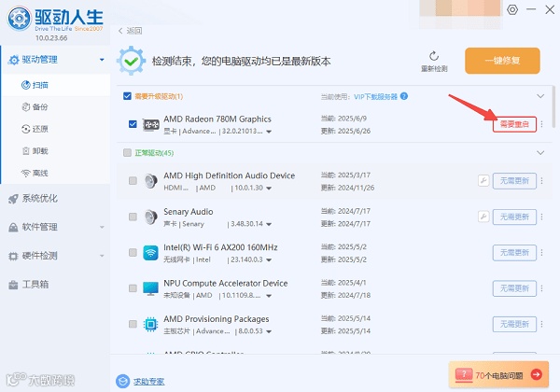Check the AMD High Definition Audio Device checkbox
This screenshot has width=560, height=392.
pyautogui.click(x=133, y=181)
